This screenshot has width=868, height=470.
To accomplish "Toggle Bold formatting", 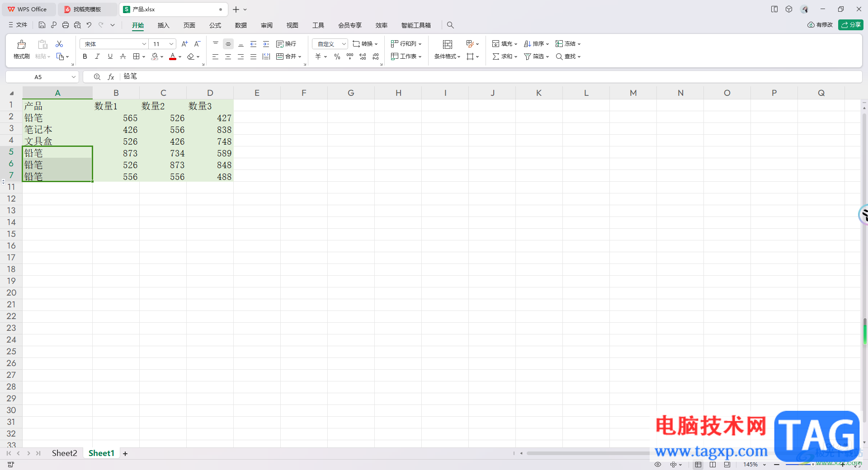I will click(x=85, y=56).
